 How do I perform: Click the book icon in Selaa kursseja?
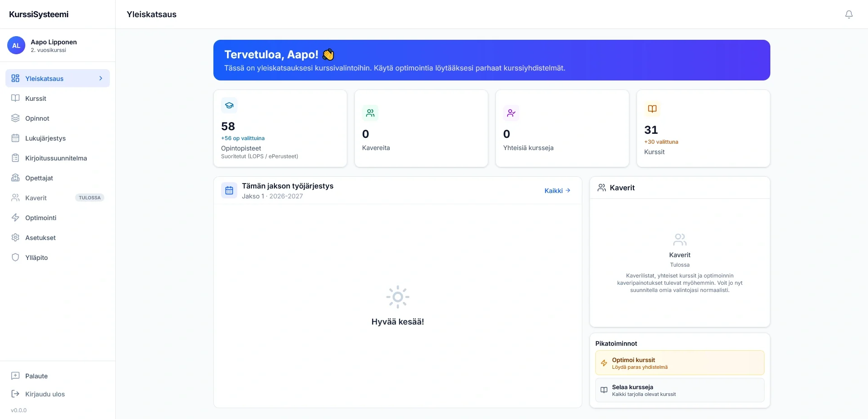pos(604,390)
